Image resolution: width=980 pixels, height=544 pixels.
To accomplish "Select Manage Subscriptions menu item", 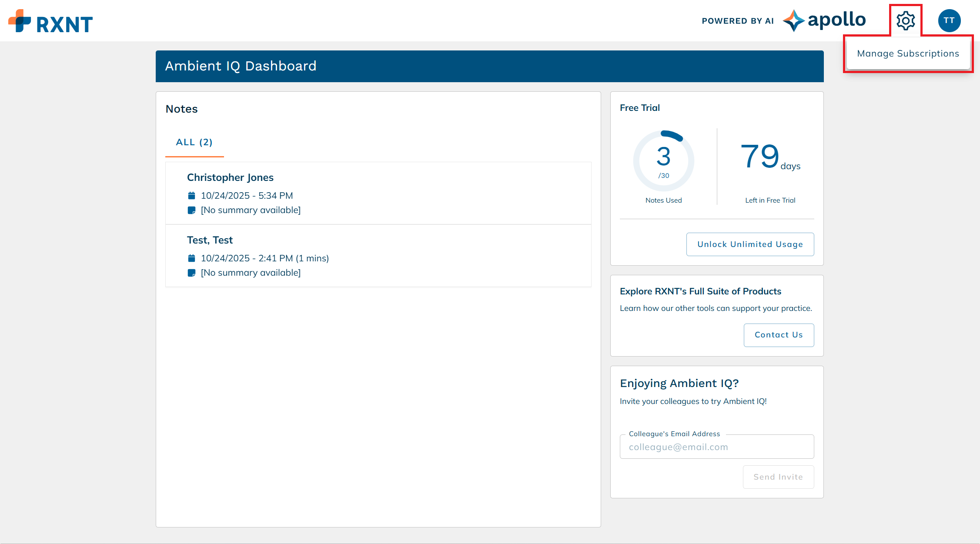I will 908,53.
